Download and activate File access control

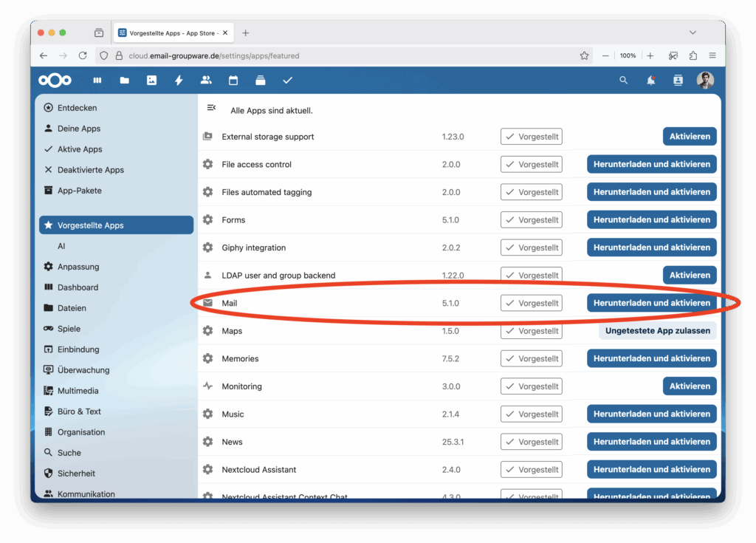click(x=651, y=164)
